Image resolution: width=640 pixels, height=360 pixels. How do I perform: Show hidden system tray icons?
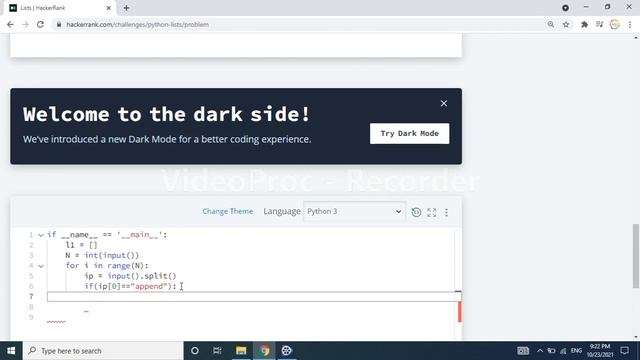tap(540, 351)
